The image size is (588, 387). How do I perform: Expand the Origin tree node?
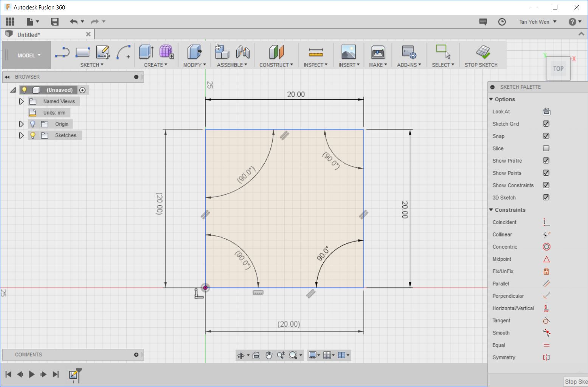click(21, 124)
